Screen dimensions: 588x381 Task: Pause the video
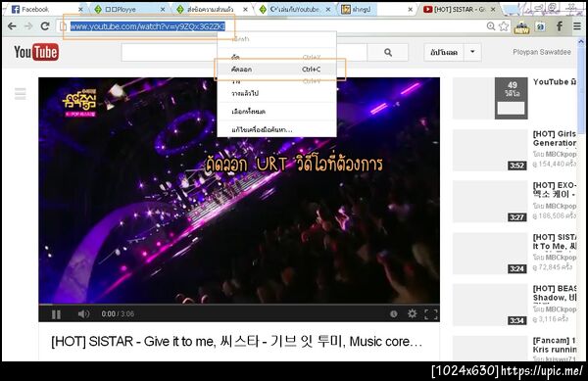click(56, 314)
